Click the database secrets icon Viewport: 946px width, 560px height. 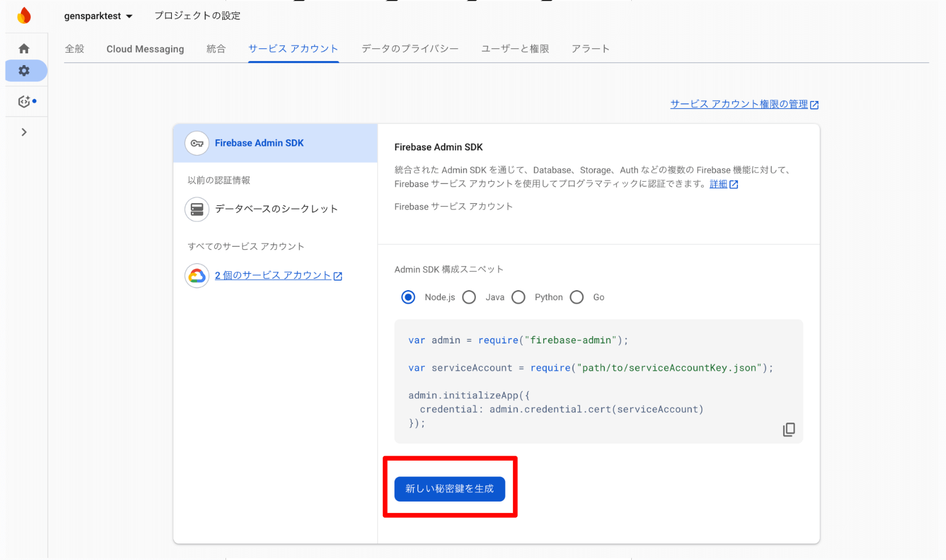[x=197, y=209]
